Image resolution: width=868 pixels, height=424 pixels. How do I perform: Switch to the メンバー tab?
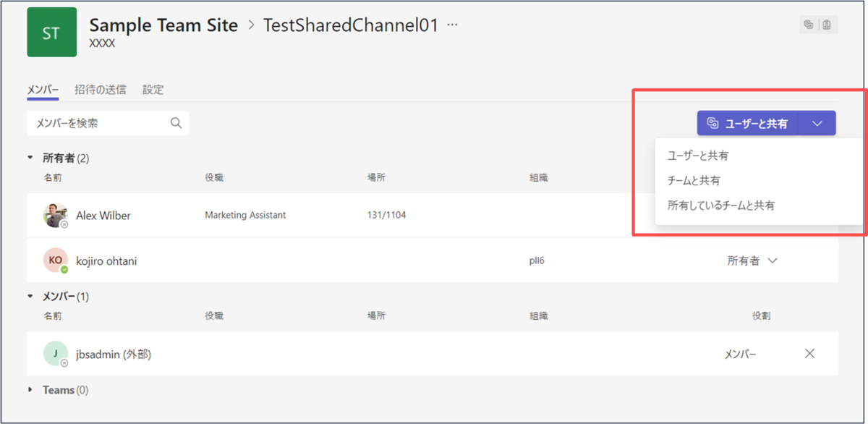tap(43, 90)
